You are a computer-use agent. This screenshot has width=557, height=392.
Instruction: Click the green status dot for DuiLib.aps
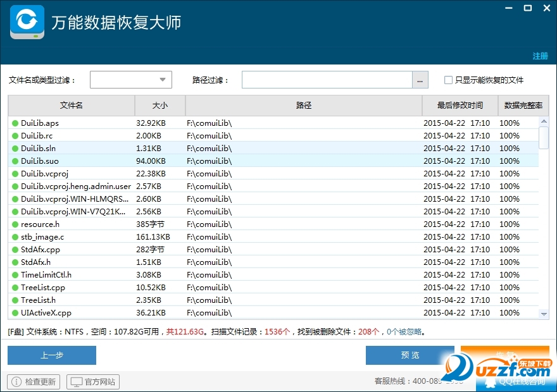[x=15, y=123]
